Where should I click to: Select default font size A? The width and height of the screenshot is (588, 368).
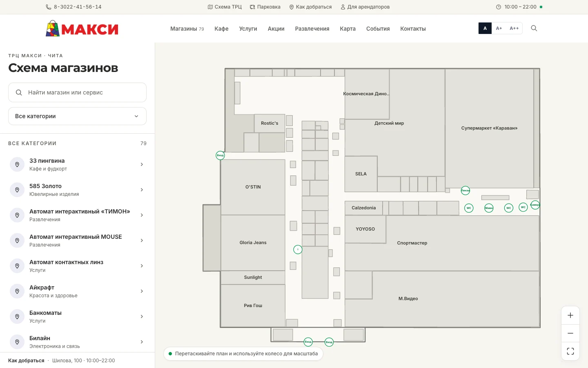[485, 28]
